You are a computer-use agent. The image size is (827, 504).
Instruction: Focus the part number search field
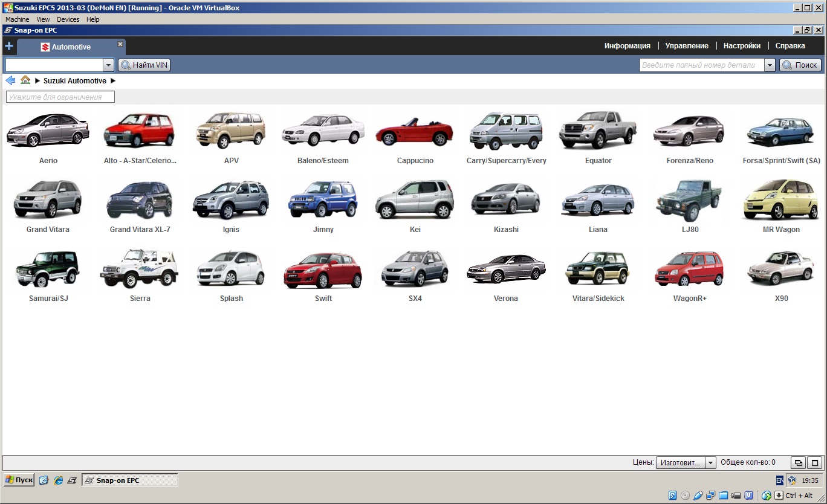(x=702, y=65)
